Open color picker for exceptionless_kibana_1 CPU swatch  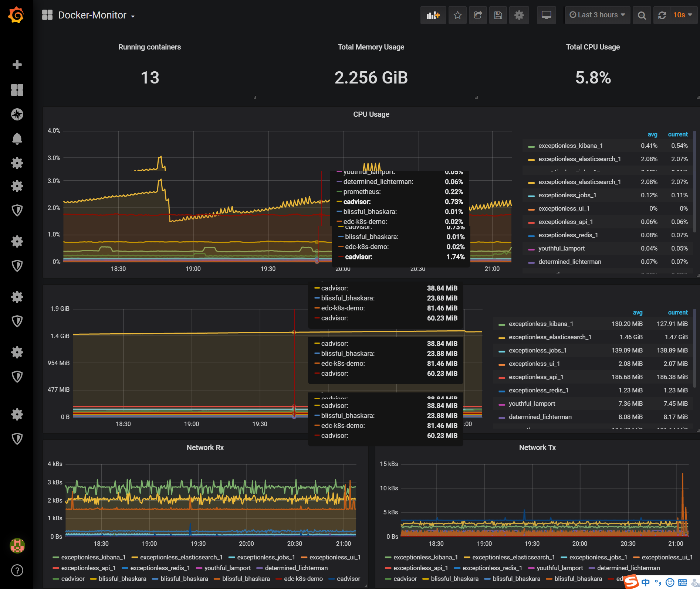531,147
